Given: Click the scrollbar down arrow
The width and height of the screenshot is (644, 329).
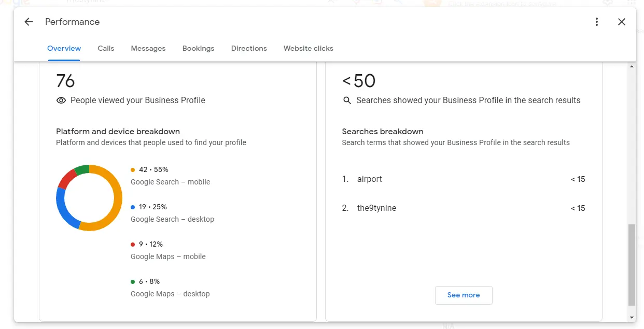Looking at the screenshot, I should (x=632, y=318).
